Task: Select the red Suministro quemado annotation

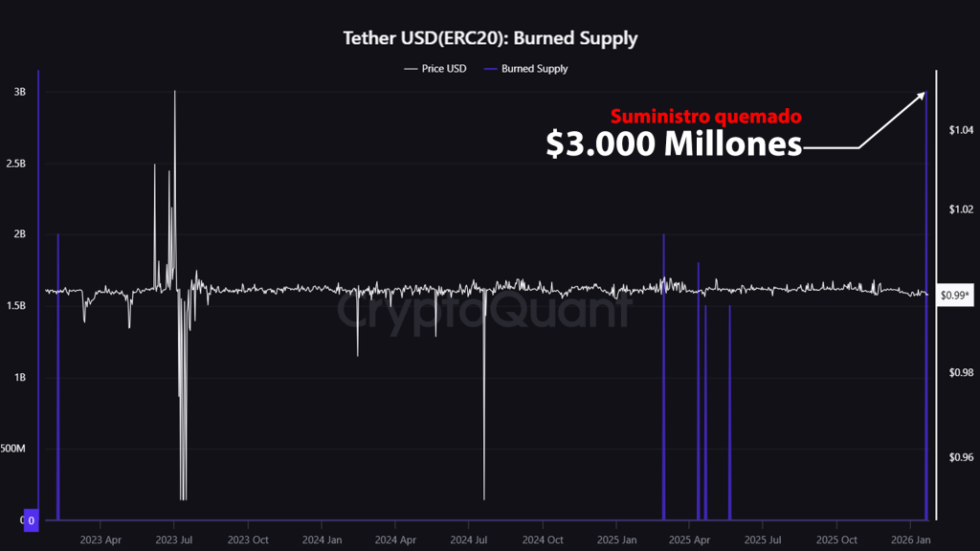Action: click(705, 117)
